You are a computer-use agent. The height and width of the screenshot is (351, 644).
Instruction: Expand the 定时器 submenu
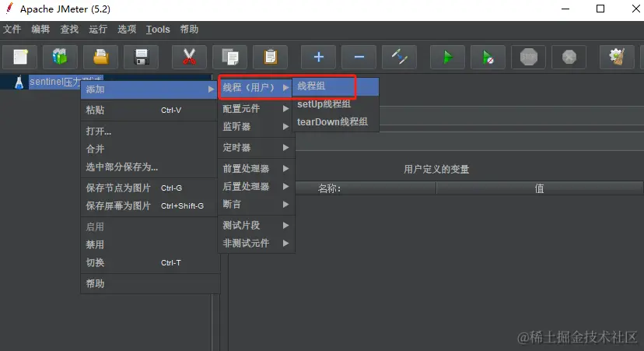point(257,148)
